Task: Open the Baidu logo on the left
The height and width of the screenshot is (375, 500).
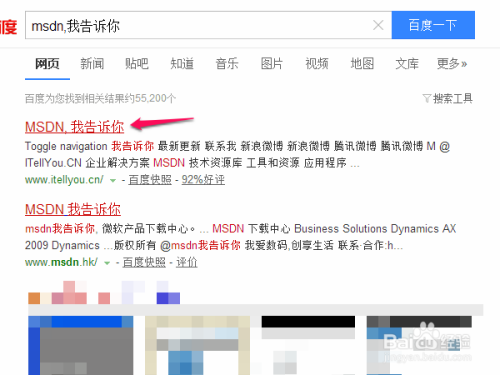Action: pyautogui.click(x=8, y=27)
